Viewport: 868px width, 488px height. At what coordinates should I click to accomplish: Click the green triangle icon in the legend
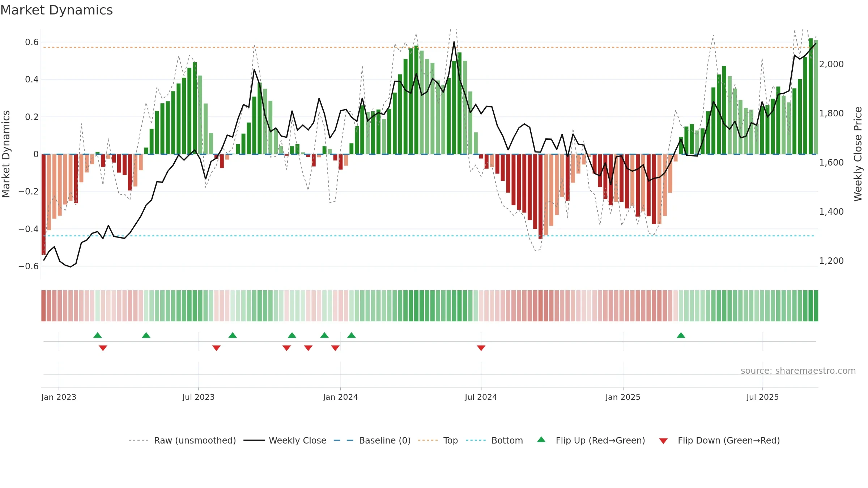[541, 440]
